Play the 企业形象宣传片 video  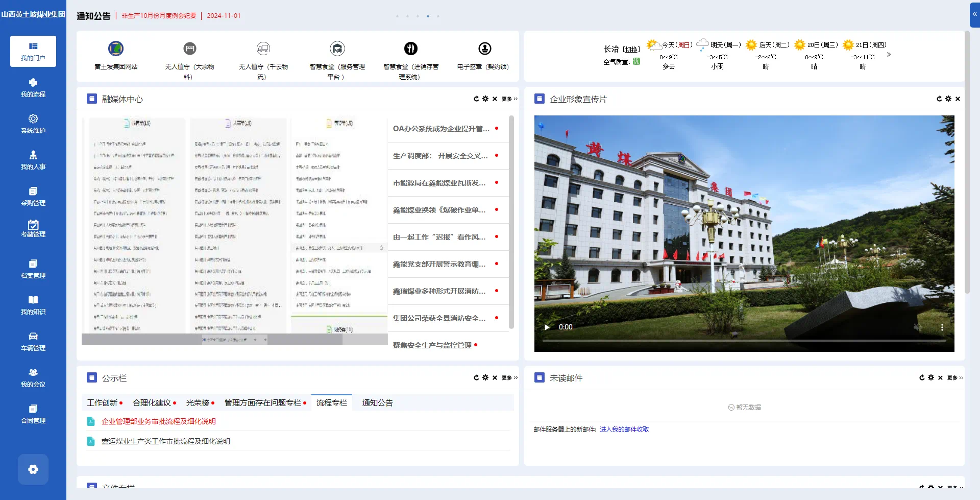[547, 327]
